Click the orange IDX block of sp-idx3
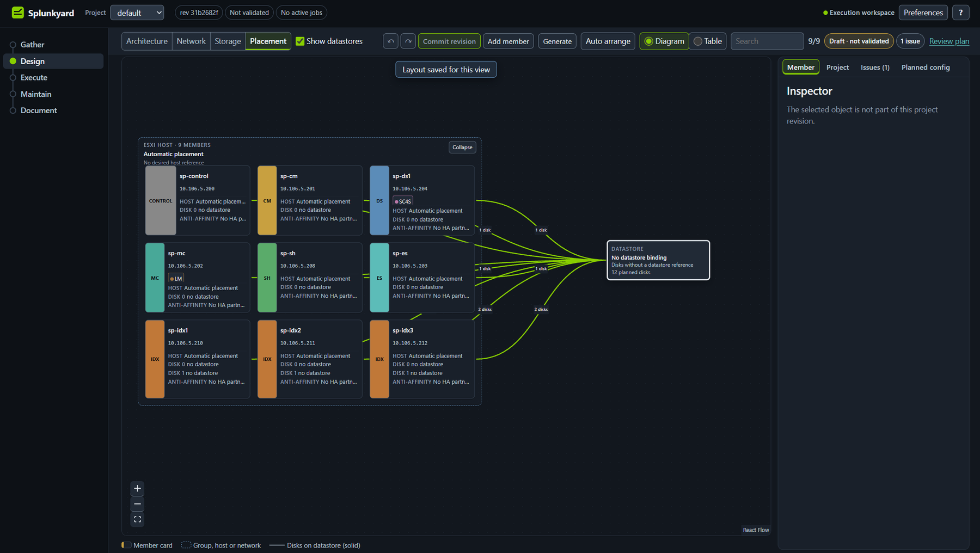The image size is (980, 553). pyautogui.click(x=379, y=359)
